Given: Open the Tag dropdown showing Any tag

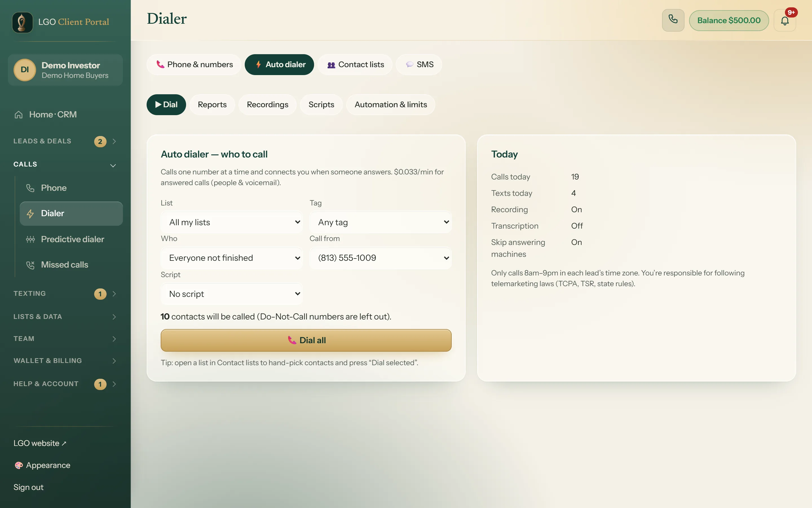Looking at the screenshot, I should point(380,222).
